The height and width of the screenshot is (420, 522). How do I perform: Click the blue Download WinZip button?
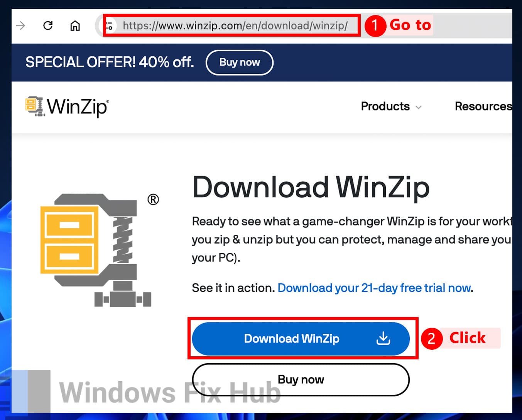tap(301, 339)
